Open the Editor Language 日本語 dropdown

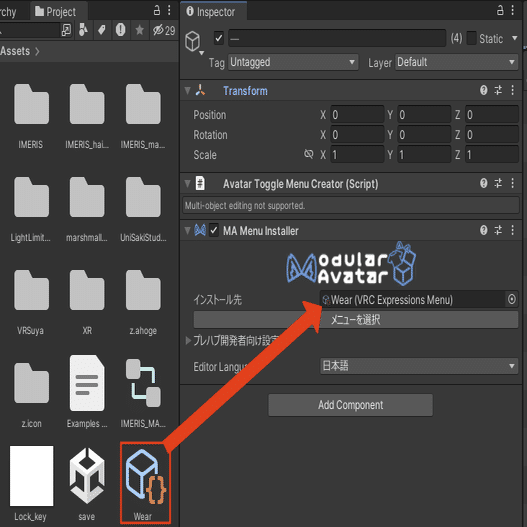[418, 366]
